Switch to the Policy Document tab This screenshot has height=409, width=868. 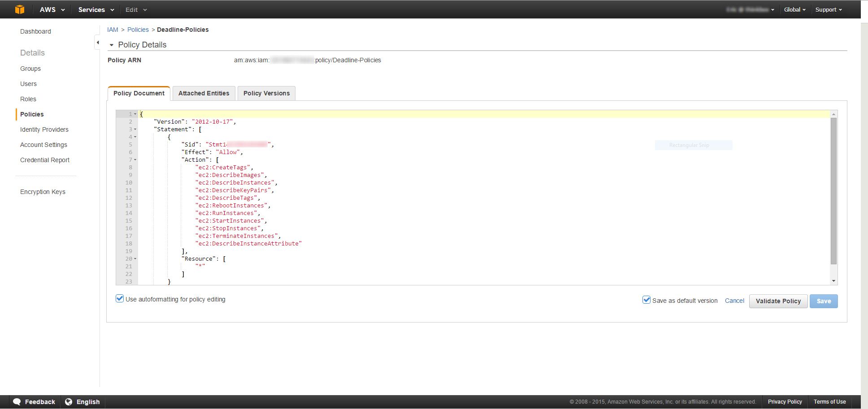pos(139,93)
